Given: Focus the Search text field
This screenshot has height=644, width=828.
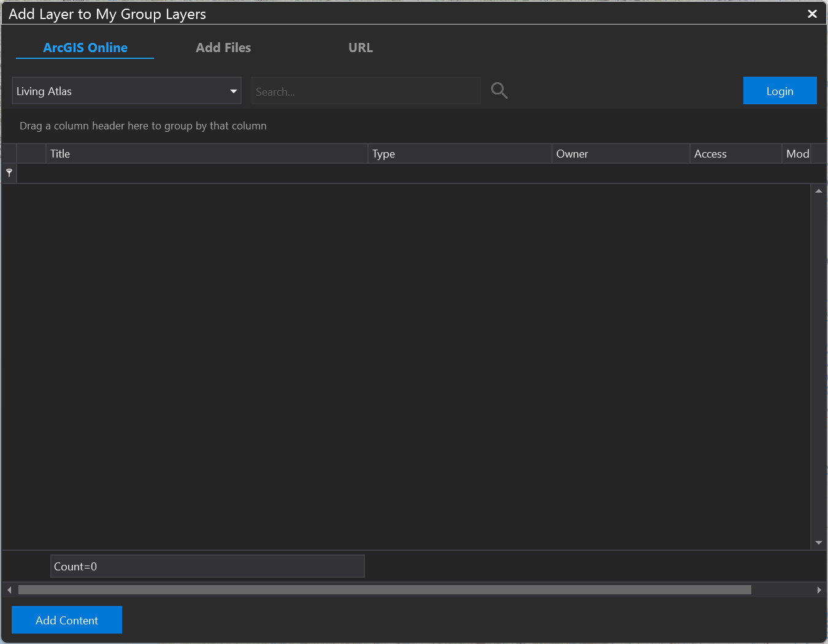Looking at the screenshot, I should pos(365,91).
